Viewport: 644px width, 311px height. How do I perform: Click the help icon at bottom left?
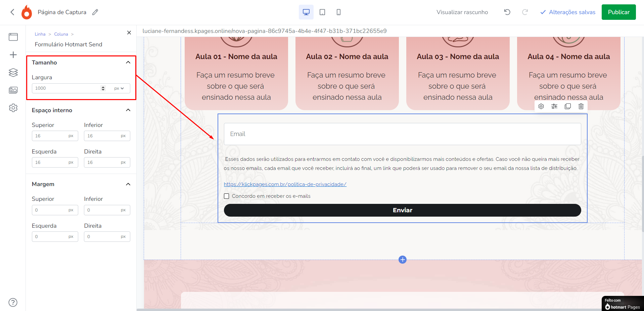(13, 302)
